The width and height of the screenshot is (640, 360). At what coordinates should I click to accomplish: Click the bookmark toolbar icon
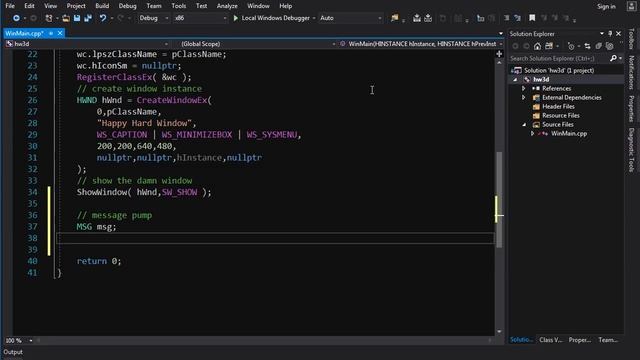point(532,18)
